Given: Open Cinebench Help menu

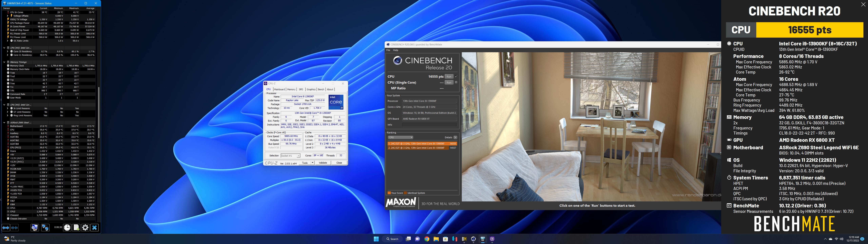Looking at the screenshot, I should coord(396,50).
